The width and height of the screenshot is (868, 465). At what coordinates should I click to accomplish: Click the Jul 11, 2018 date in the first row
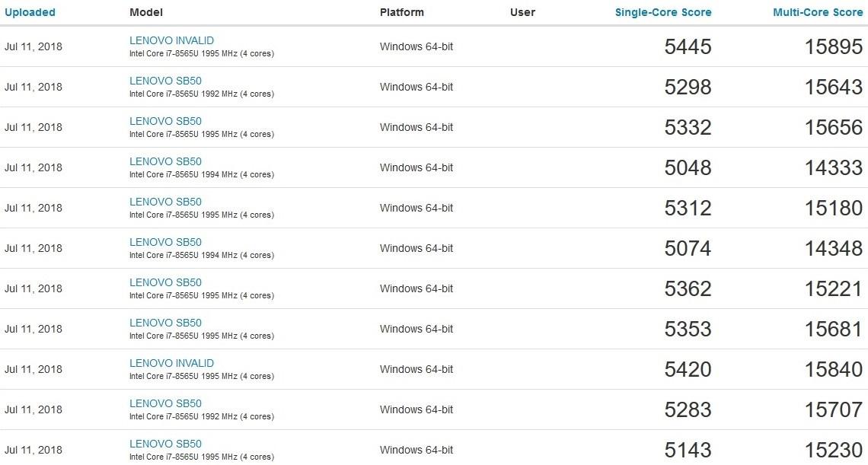click(36, 46)
